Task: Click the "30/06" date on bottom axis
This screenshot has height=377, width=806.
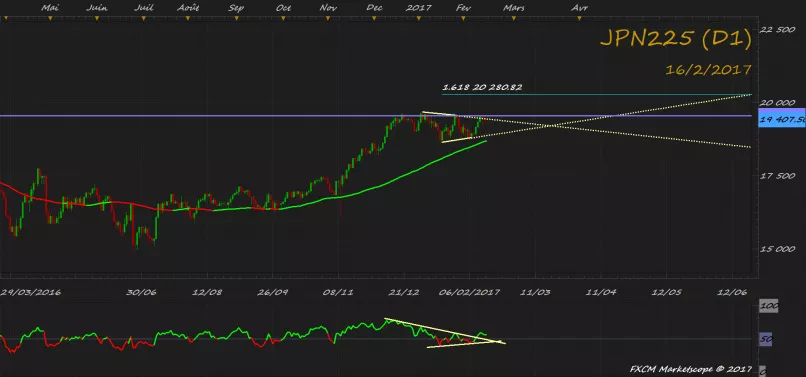Action: (142, 292)
